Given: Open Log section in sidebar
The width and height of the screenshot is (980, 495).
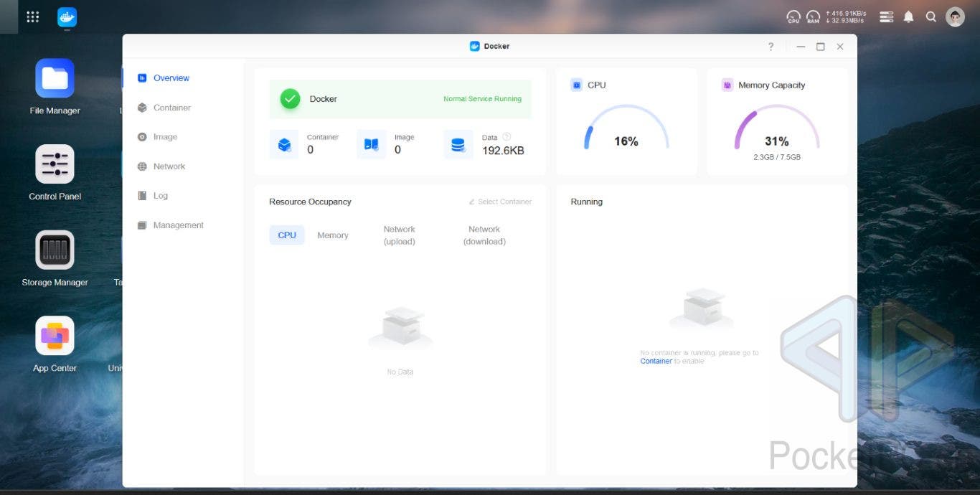Looking at the screenshot, I should point(161,196).
